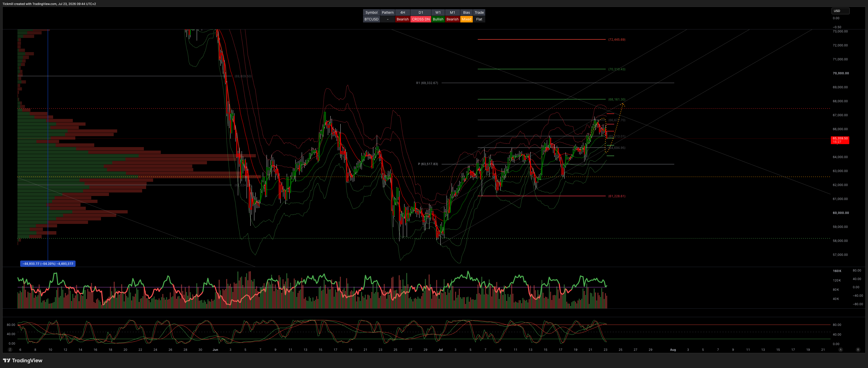Click the Jun month label on time axis

pyautogui.click(x=215, y=350)
